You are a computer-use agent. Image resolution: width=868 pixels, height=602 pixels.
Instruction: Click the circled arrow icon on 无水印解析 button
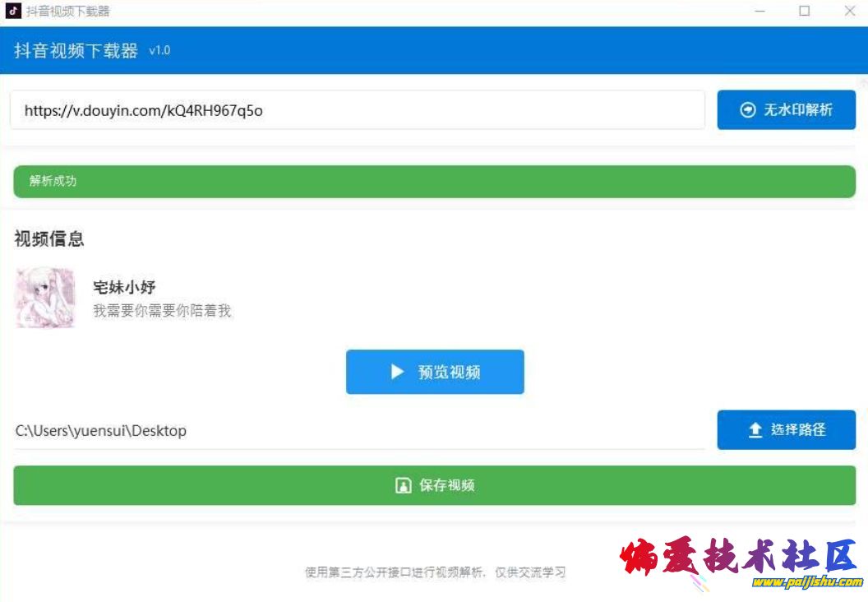(x=747, y=109)
